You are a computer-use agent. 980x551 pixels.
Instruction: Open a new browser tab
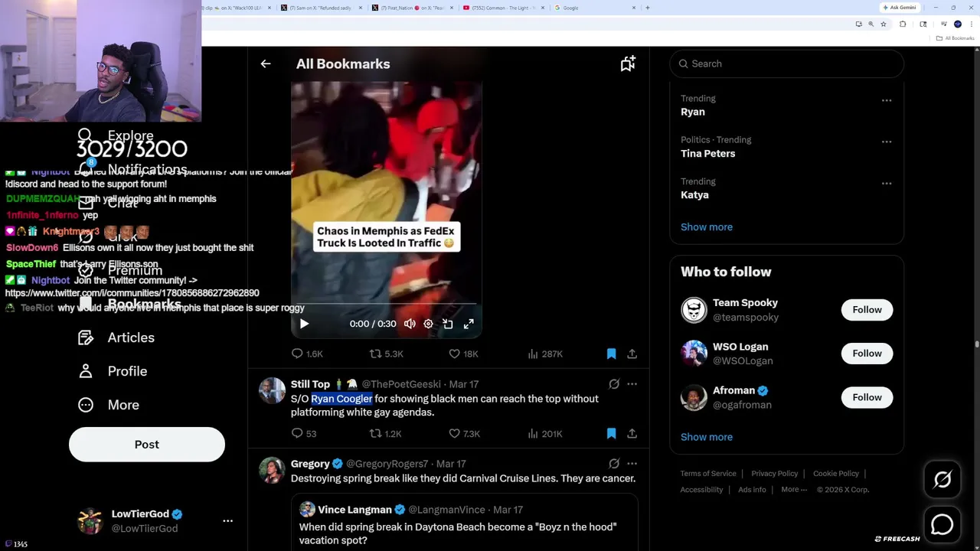648,8
